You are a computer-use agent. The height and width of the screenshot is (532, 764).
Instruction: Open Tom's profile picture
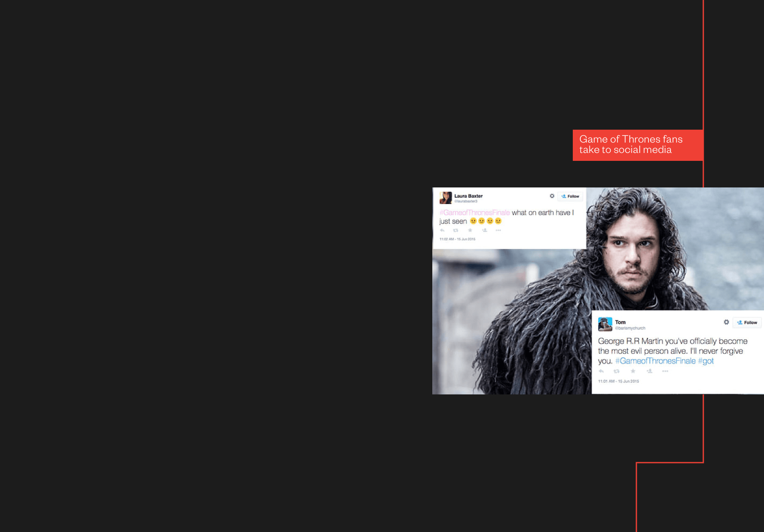click(x=605, y=324)
